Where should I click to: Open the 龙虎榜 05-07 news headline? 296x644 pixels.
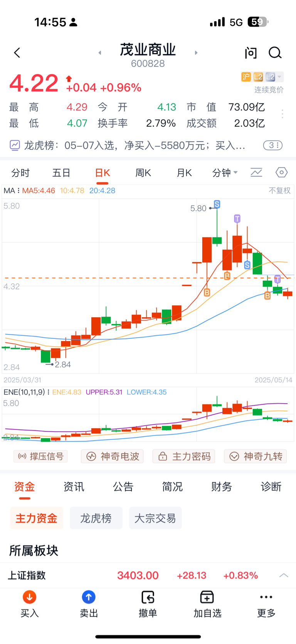coord(135,145)
